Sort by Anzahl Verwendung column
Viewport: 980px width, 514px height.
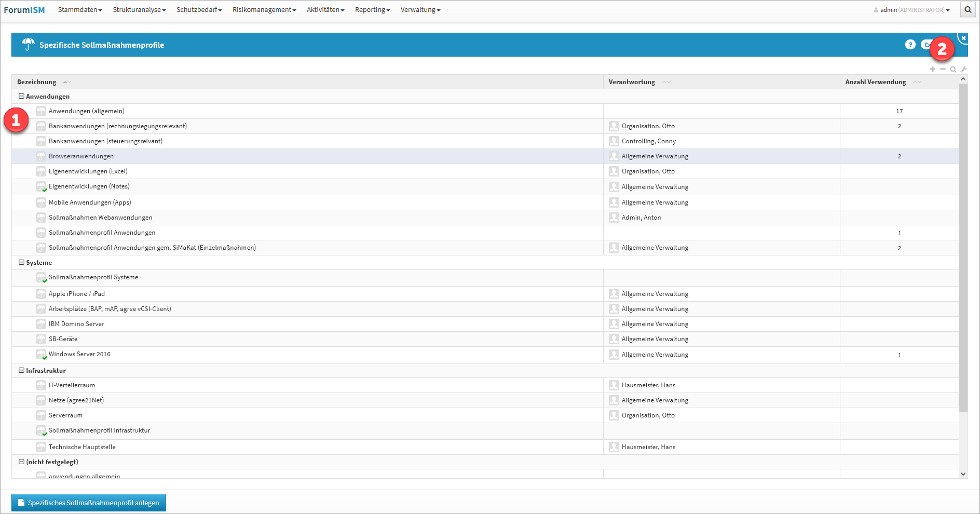pos(875,82)
